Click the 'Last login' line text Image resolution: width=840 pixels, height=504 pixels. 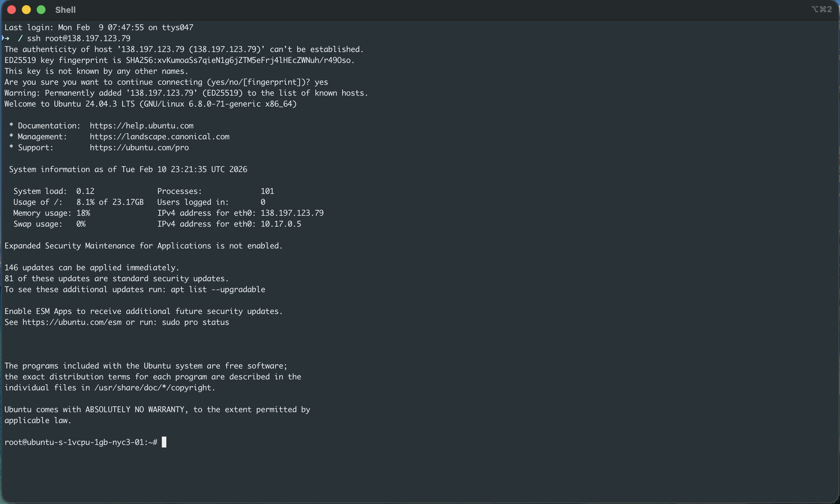coord(99,28)
